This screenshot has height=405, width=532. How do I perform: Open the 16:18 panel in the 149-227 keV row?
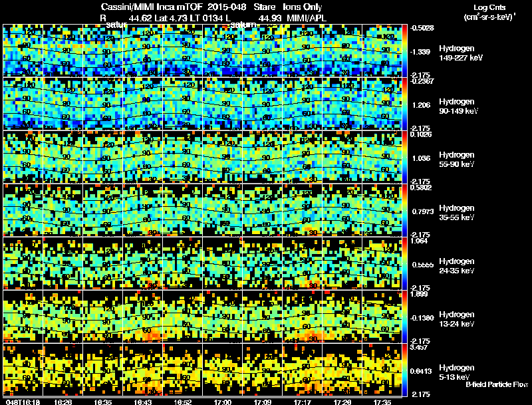coord(23,51)
